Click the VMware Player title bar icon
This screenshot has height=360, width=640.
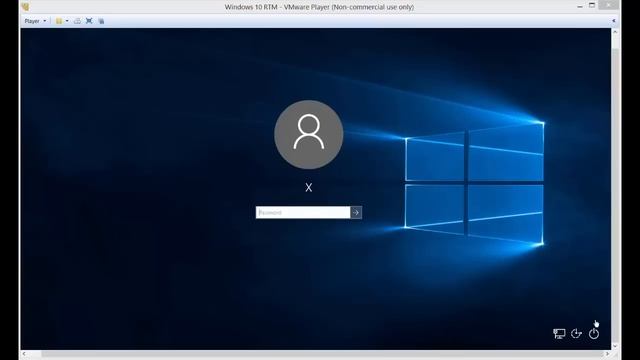click(26, 7)
